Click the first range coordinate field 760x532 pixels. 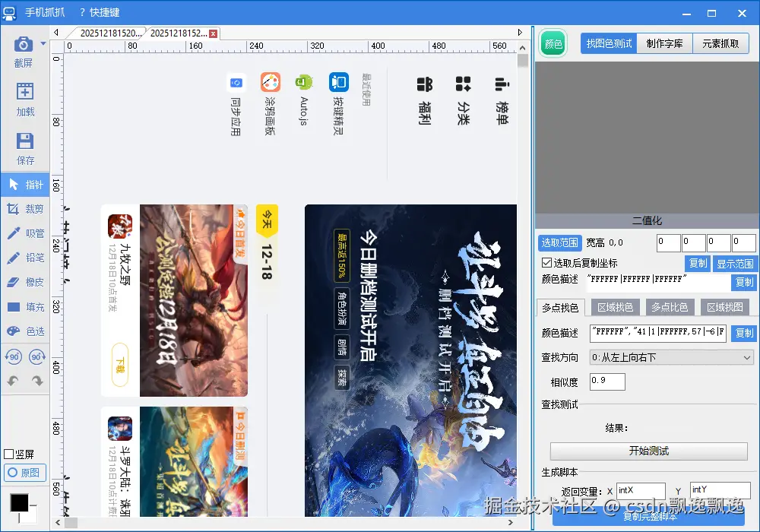point(668,242)
